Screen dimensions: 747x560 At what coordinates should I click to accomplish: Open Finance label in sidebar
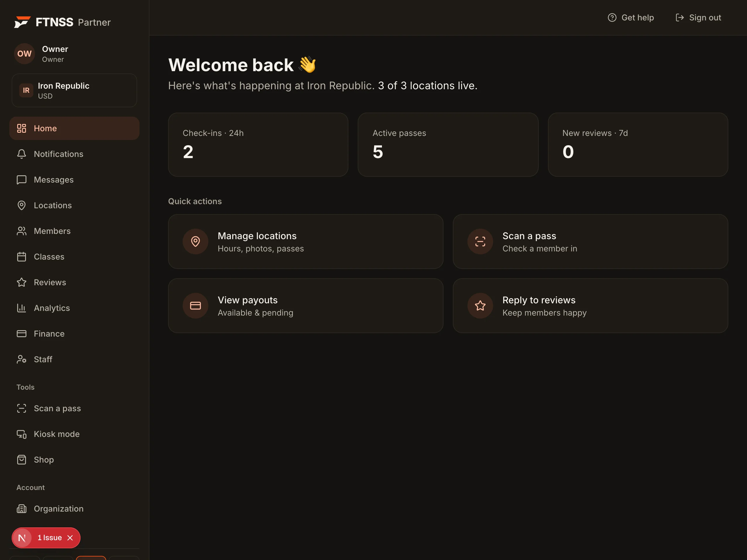(x=49, y=333)
